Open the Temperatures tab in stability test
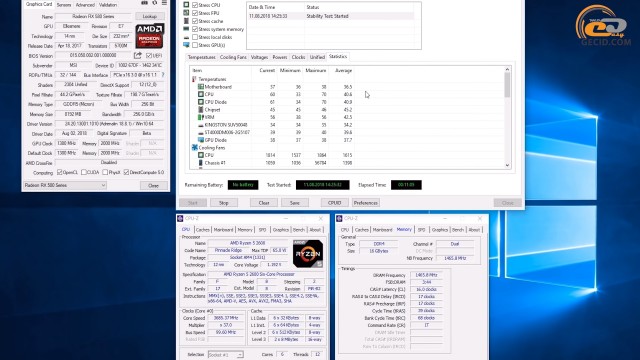The height and width of the screenshot is (360, 640). pos(202,57)
